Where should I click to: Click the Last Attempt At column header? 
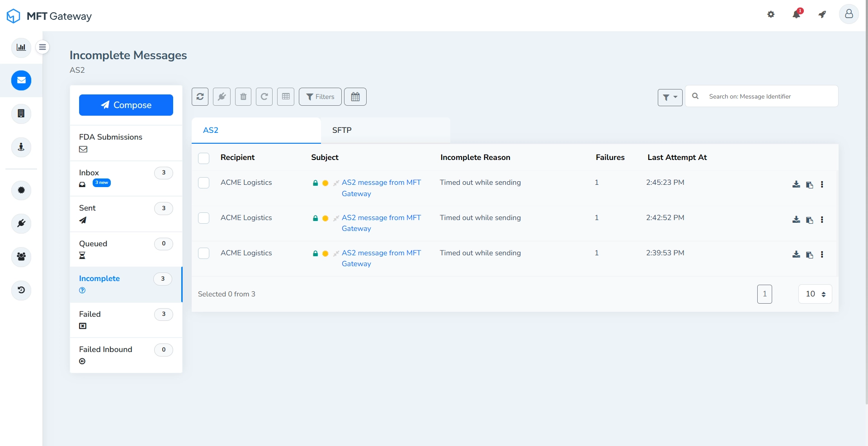point(677,157)
